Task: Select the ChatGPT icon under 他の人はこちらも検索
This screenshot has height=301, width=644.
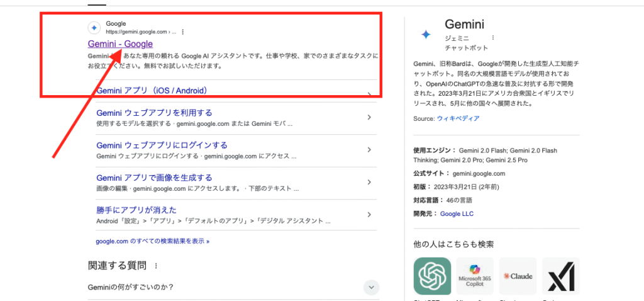Action: tap(432, 276)
